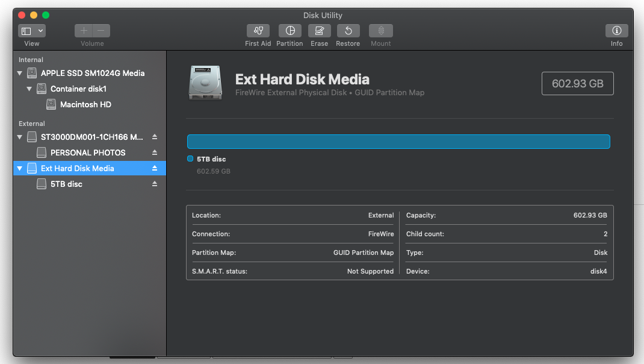Open the Partition tool
The image size is (644, 364).
[290, 31]
